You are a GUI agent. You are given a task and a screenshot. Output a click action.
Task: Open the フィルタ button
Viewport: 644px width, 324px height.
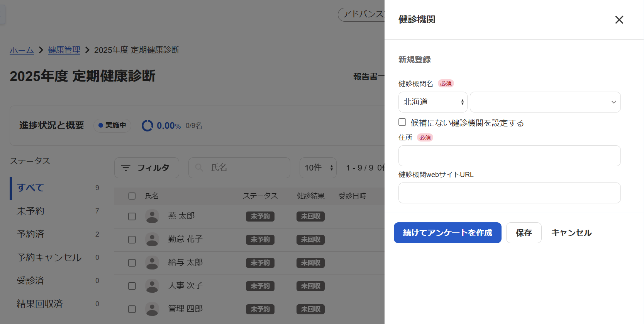click(147, 168)
